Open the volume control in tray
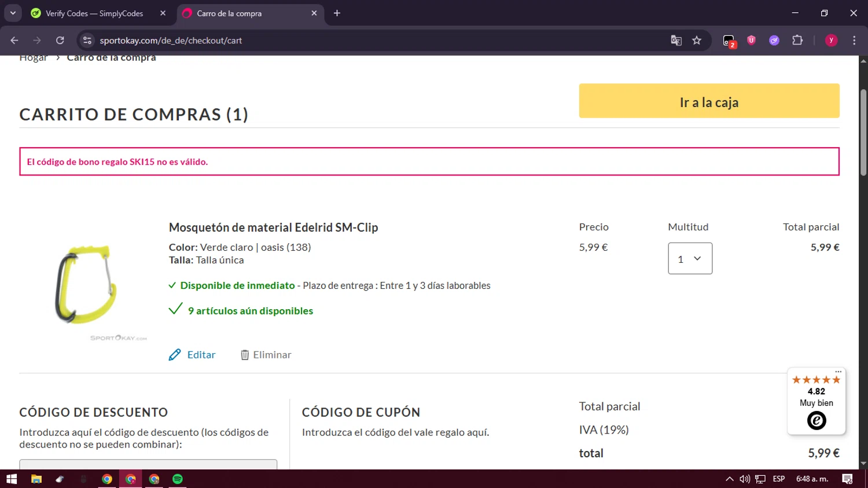Screen dimensions: 868x488 745,479
